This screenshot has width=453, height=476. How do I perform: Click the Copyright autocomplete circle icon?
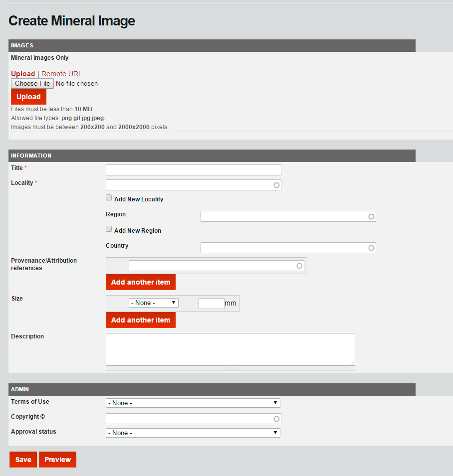[x=276, y=419]
